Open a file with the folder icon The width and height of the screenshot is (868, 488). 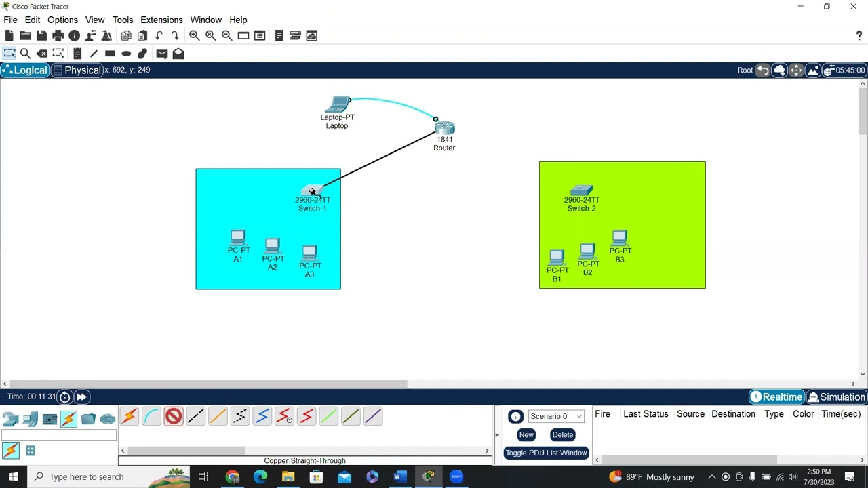coord(25,35)
